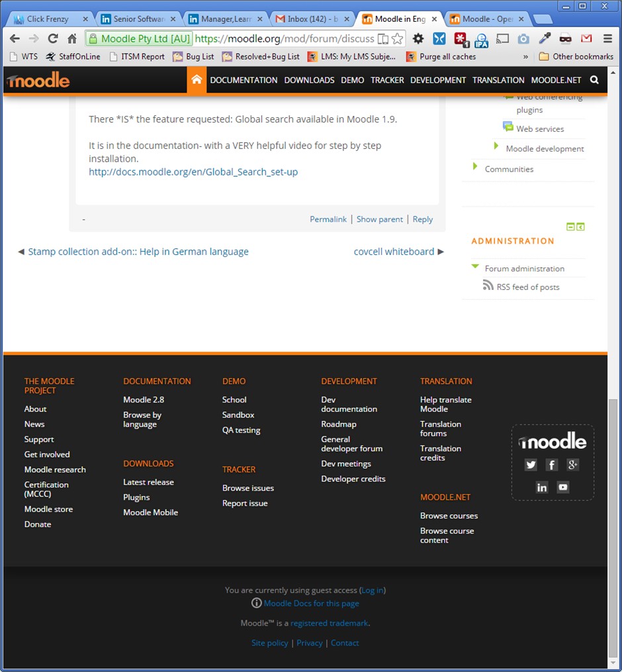
Task: Click the green padlock security icon
Action: (x=93, y=38)
